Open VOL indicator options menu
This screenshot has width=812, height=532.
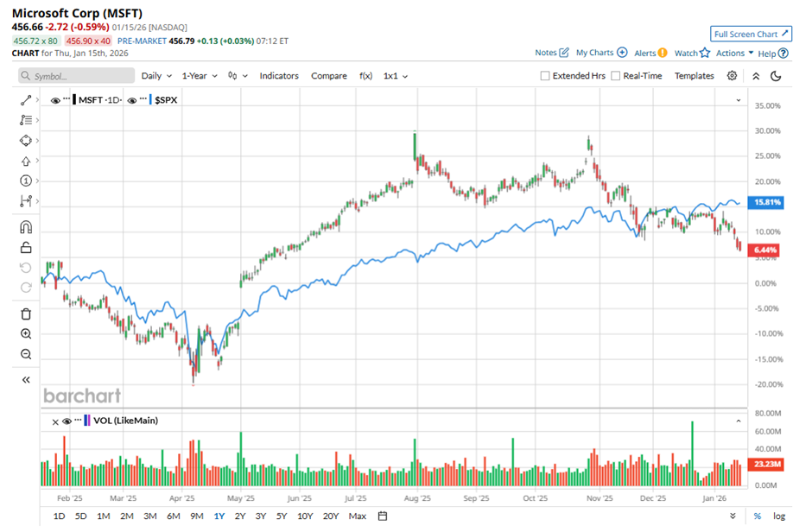click(x=79, y=419)
